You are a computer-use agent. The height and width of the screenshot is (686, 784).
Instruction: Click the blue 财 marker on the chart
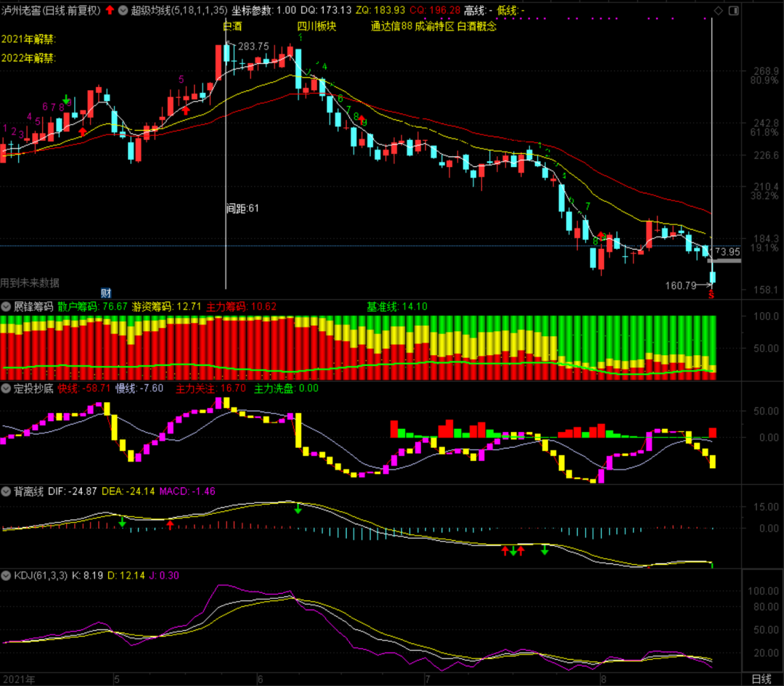[x=105, y=293]
